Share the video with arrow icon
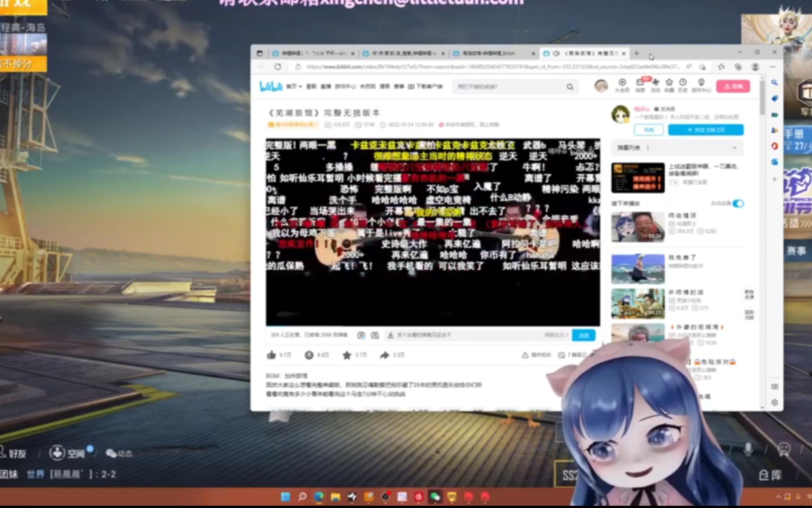Screen dimensions: 812x508 pos(384,355)
